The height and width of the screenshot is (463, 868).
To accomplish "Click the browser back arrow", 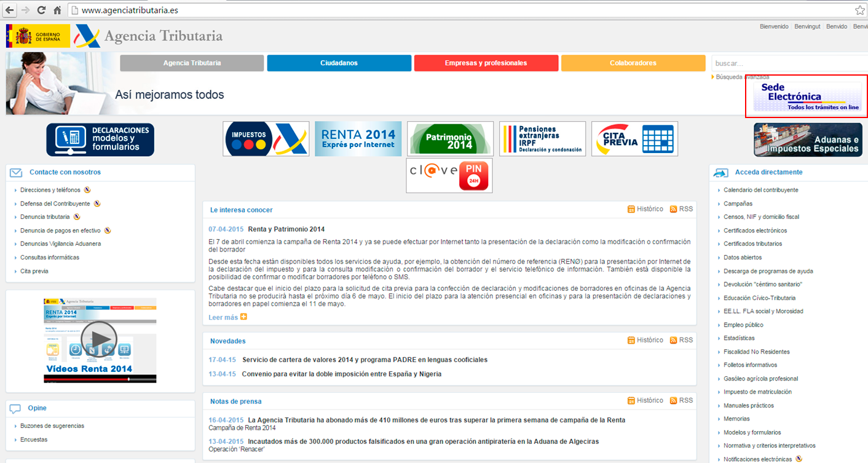I will point(9,10).
